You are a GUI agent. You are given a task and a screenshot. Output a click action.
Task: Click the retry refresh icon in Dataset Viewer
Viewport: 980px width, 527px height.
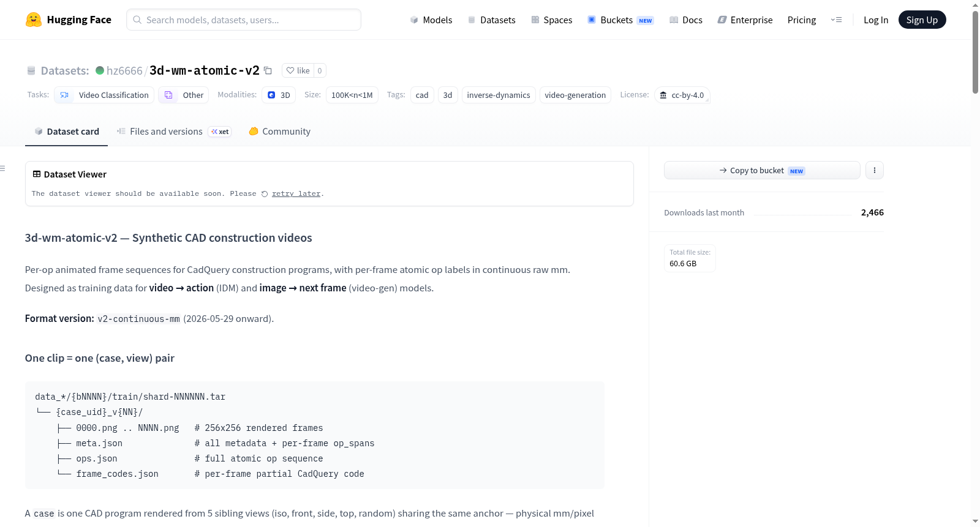[x=265, y=194]
